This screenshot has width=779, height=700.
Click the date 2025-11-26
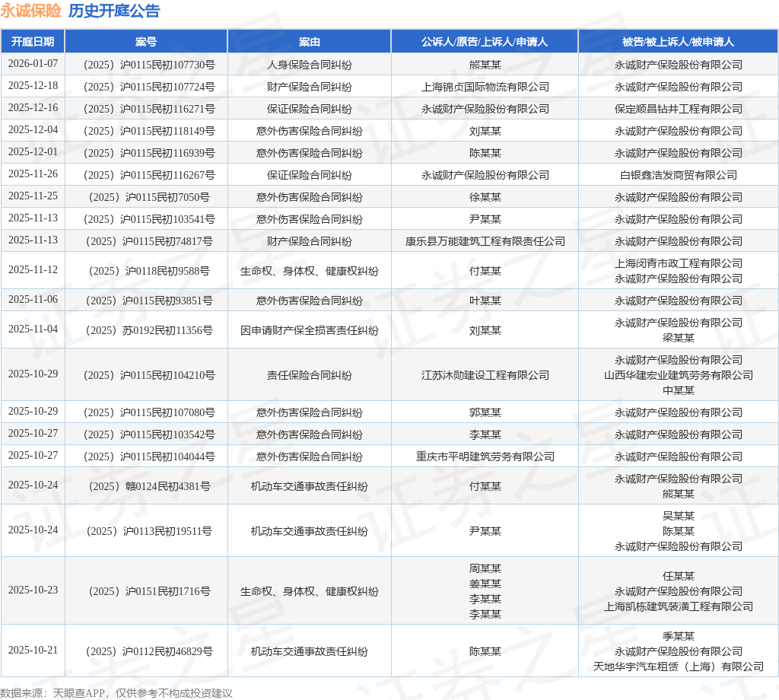(33, 174)
